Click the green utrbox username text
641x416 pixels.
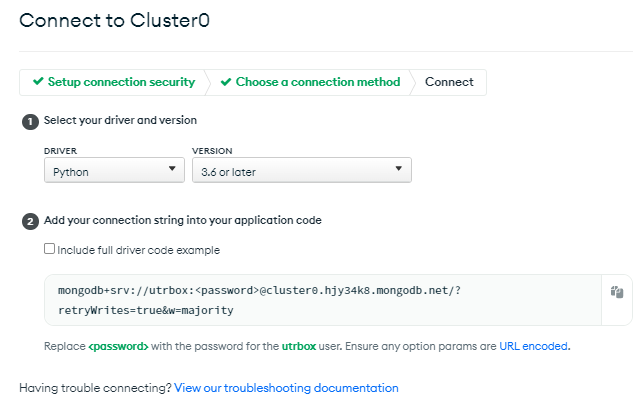tap(299, 347)
